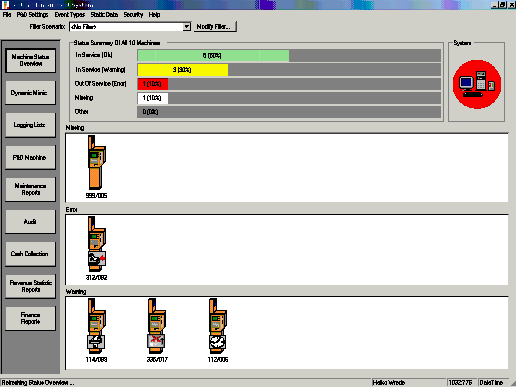
Task: Click the DateTime status bar entry
Action: pos(491,383)
